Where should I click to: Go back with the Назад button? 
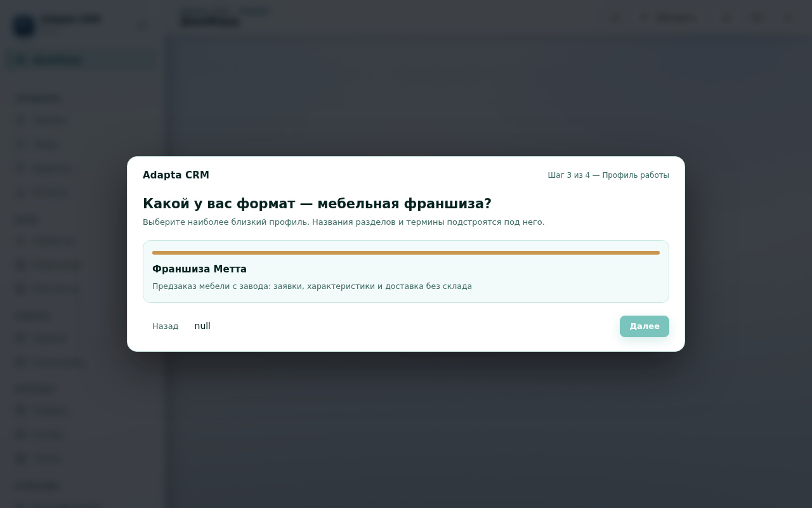point(166,326)
